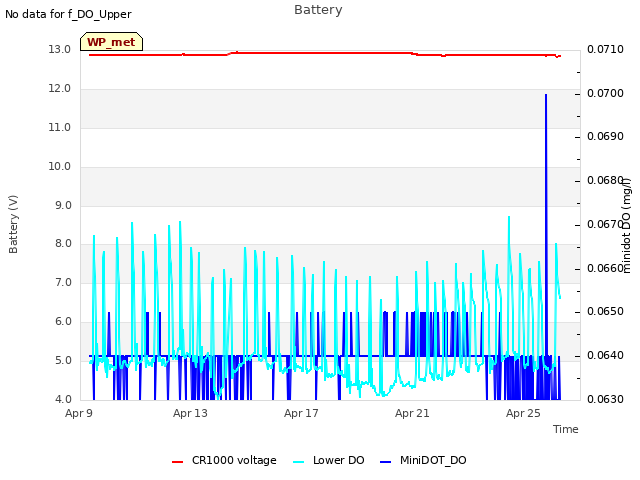
Task: Click the minidot DO (mg/l) axis title
Action: coord(627,225)
